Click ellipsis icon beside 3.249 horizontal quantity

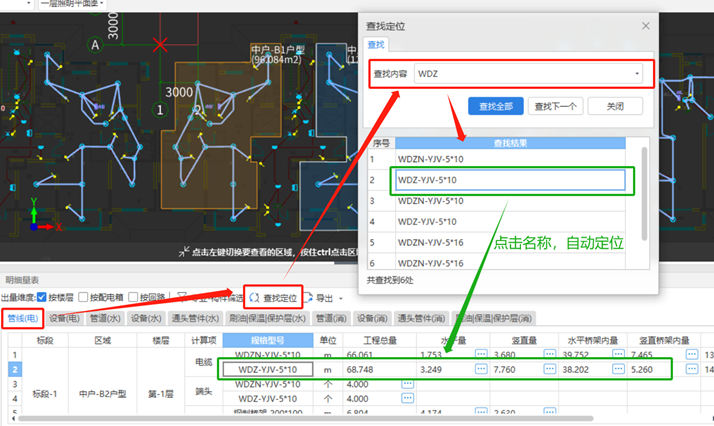click(481, 369)
